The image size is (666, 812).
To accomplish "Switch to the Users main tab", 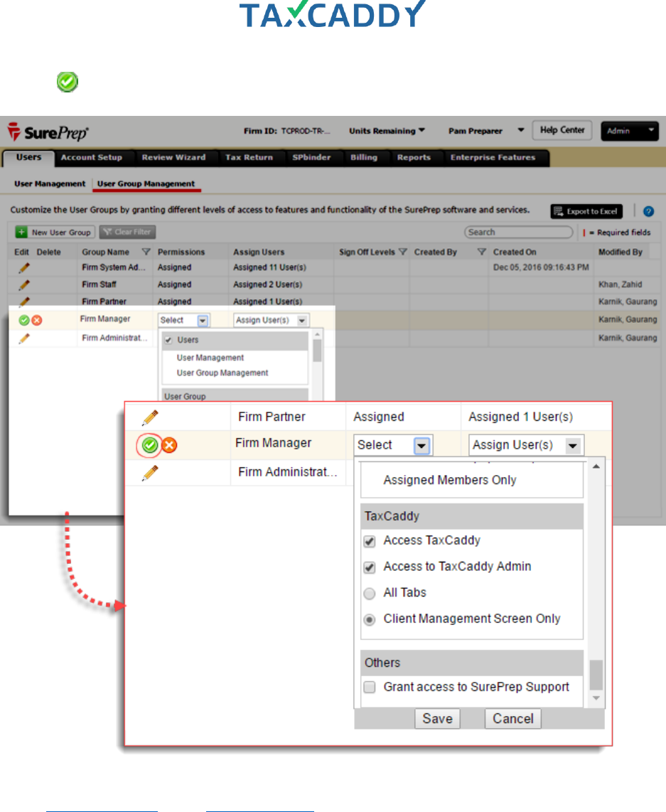I will 28,157.
